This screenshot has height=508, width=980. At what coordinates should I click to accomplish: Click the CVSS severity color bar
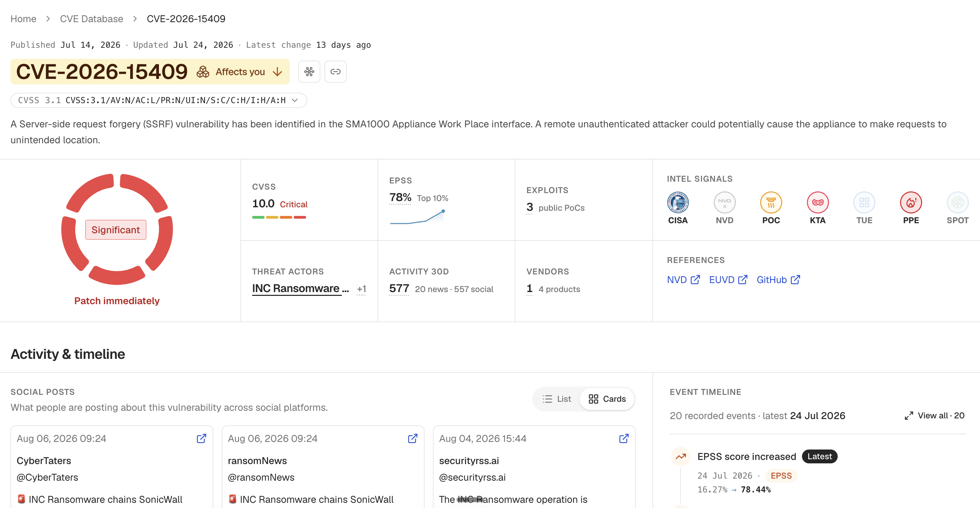(279, 217)
